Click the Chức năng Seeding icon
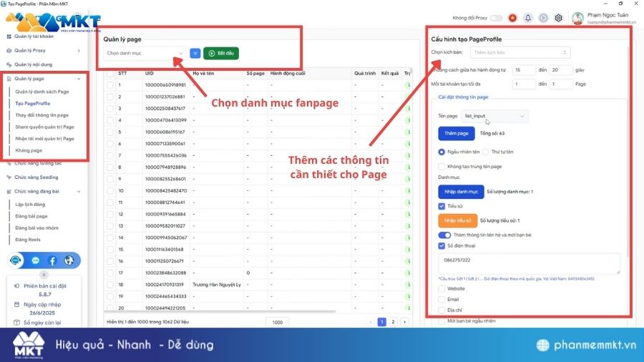Screen dimensions: 644x362 9,177
